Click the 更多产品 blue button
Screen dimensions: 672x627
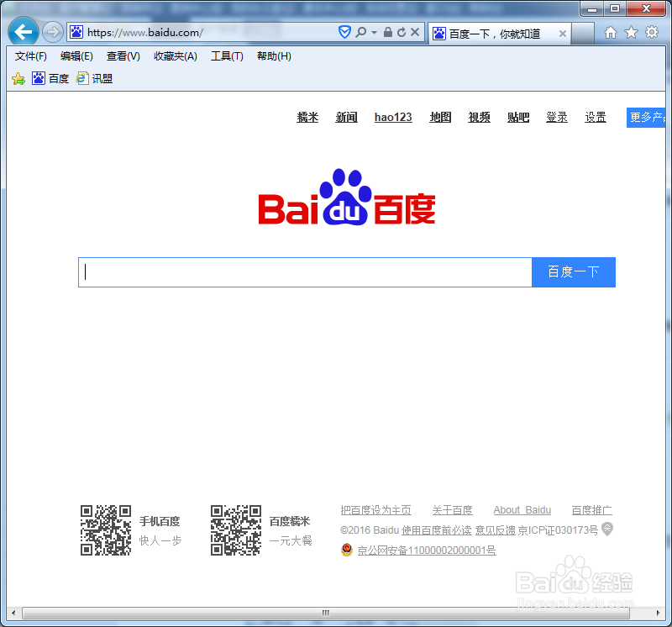point(646,118)
